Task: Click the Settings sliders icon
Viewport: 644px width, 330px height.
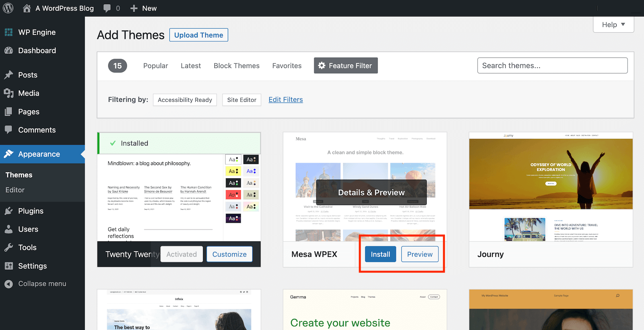Action: click(8, 266)
